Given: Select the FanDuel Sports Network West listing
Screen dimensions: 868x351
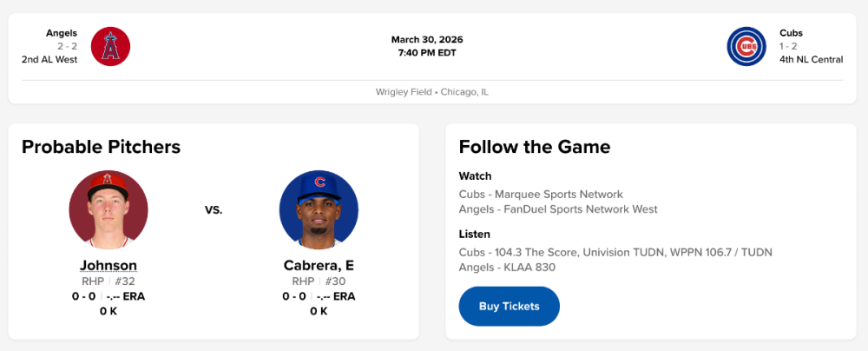Looking at the screenshot, I should [x=558, y=209].
